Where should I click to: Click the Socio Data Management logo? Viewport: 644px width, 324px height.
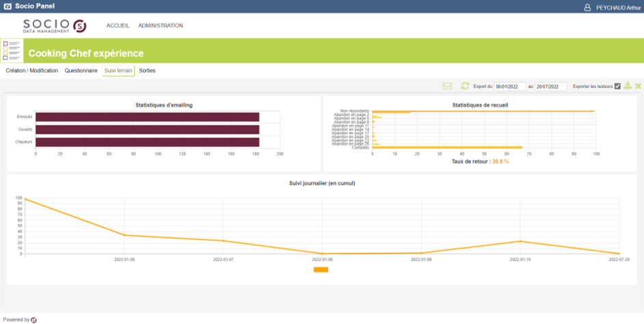tap(55, 26)
